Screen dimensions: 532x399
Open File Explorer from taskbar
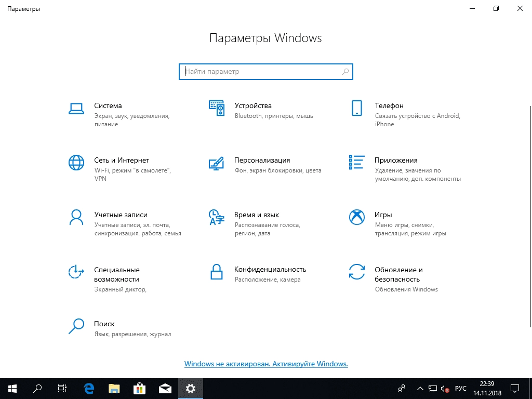pyautogui.click(x=114, y=389)
